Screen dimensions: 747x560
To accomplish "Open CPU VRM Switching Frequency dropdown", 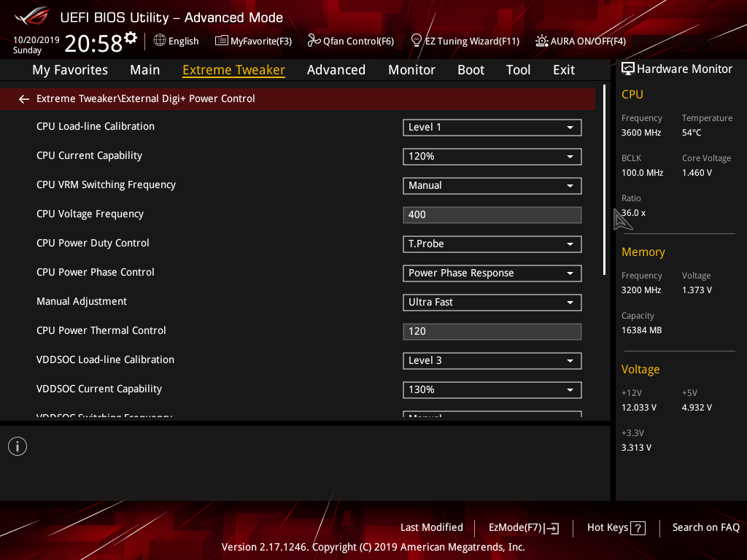I will [x=492, y=186].
